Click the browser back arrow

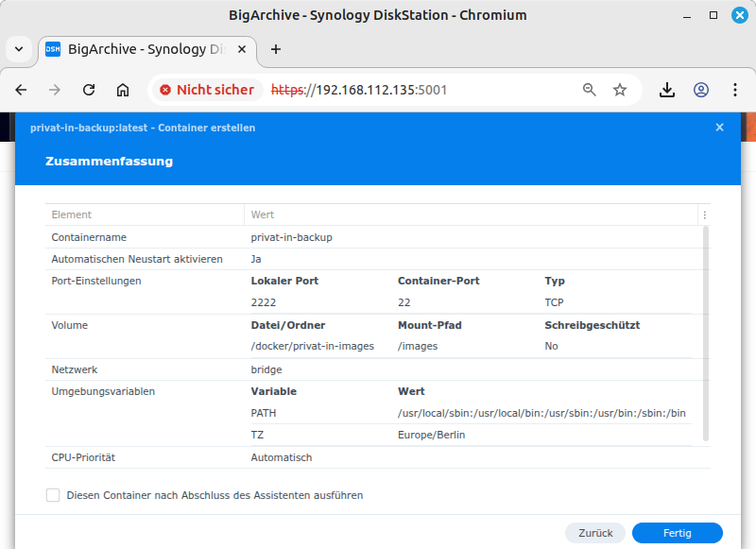[21, 90]
